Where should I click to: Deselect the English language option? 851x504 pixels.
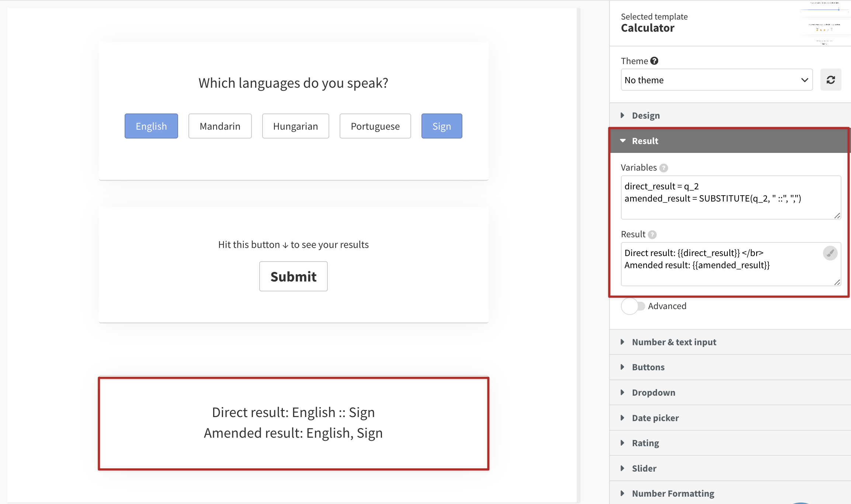coord(151,126)
